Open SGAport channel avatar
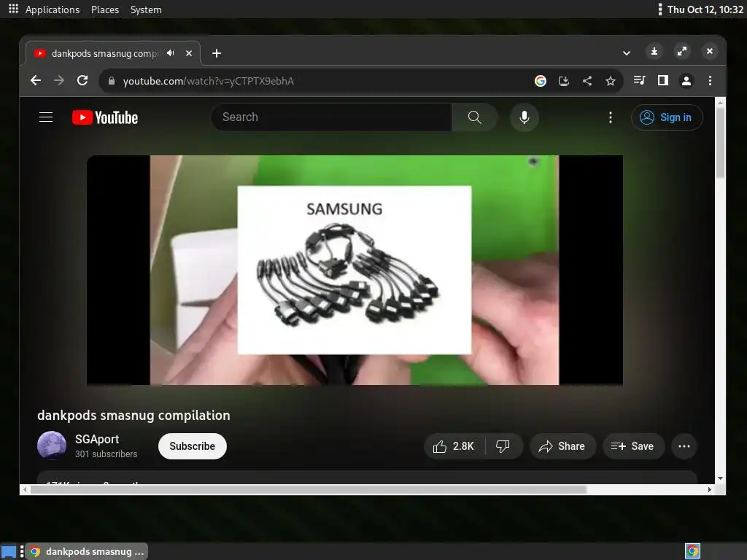747x560 pixels. (x=52, y=446)
